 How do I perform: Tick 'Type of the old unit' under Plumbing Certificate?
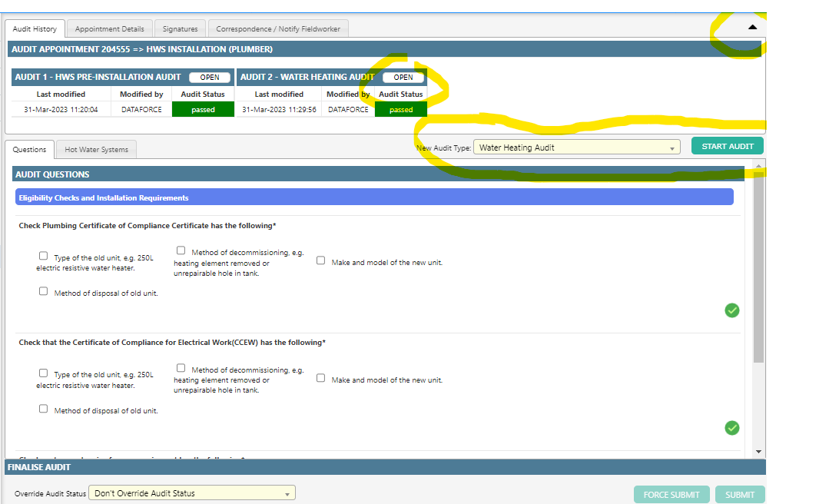tap(44, 256)
